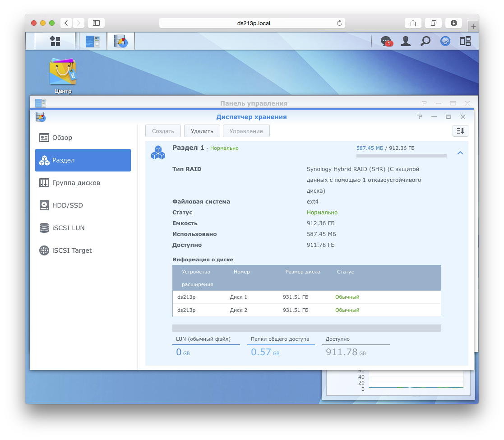This screenshot has width=504, height=440.
Task: Open the Группа дисков section
Action: tap(83, 183)
